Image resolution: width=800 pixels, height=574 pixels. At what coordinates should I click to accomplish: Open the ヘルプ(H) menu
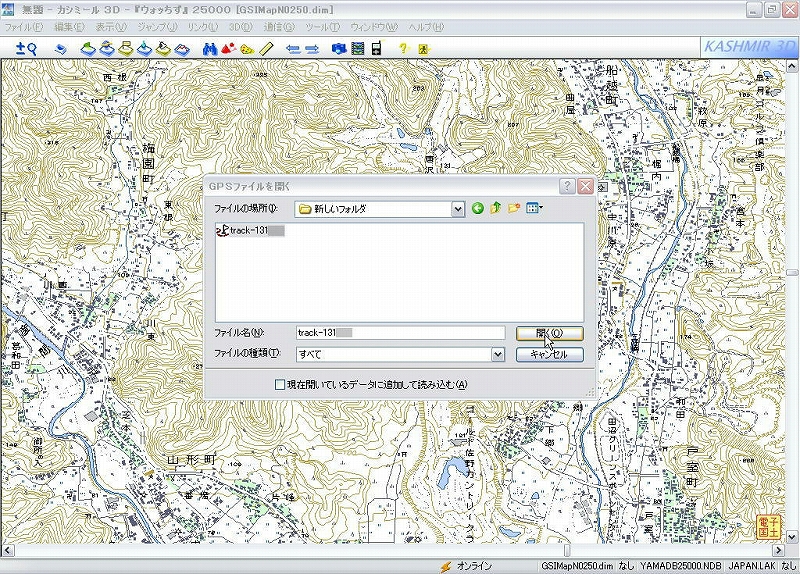coord(426,27)
